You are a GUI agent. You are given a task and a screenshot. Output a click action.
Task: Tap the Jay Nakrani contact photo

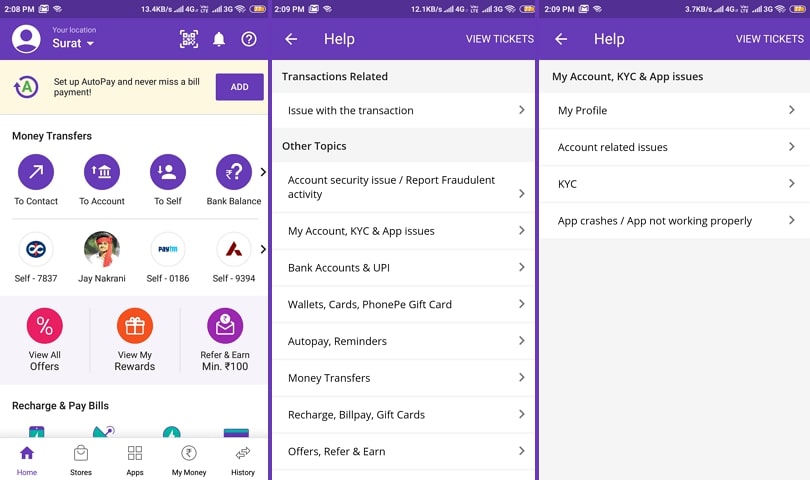click(x=102, y=249)
